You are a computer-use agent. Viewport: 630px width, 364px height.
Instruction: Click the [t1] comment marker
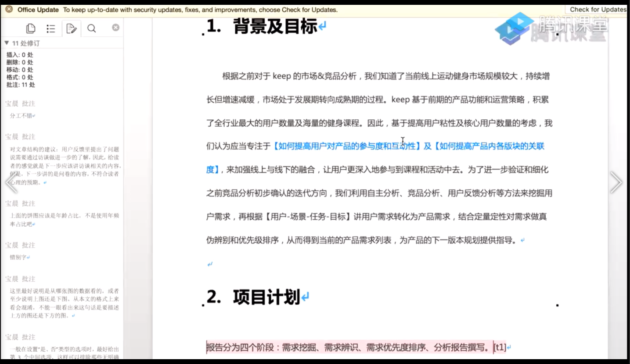pyautogui.click(x=500, y=347)
